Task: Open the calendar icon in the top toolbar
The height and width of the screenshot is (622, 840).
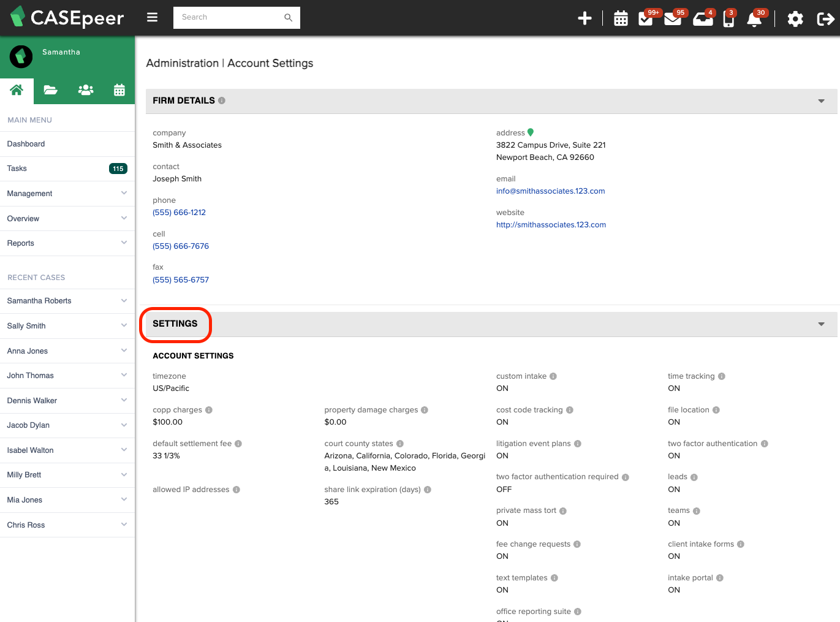Action: pos(621,18)
